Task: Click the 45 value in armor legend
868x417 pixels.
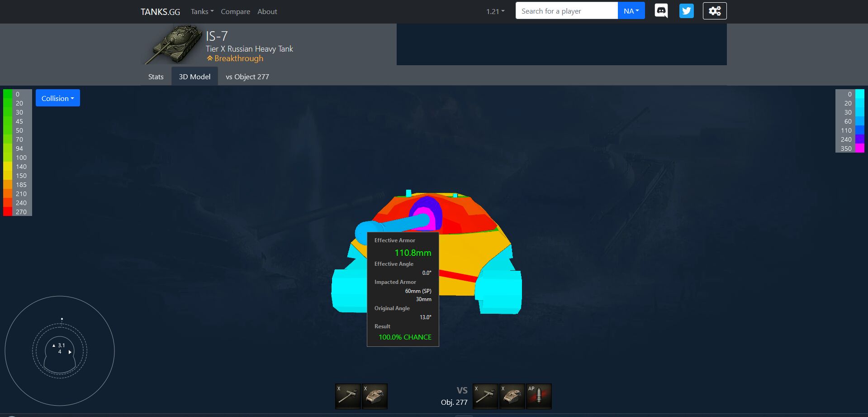Action: 19,121
